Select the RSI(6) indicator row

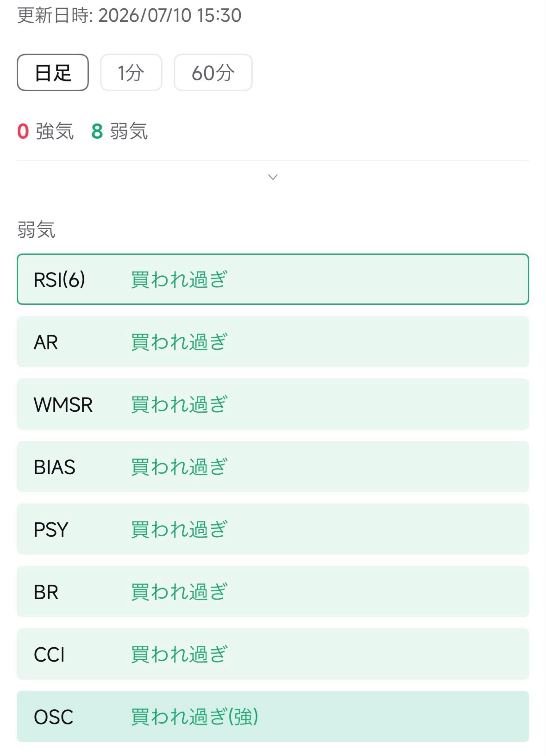(273, 279)
